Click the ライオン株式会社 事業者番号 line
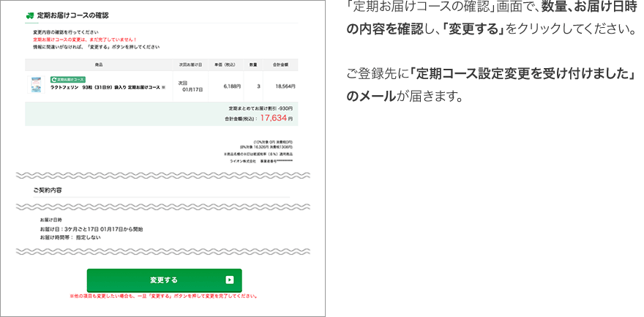This screenshot has height=317, width=644. [262, 161]
